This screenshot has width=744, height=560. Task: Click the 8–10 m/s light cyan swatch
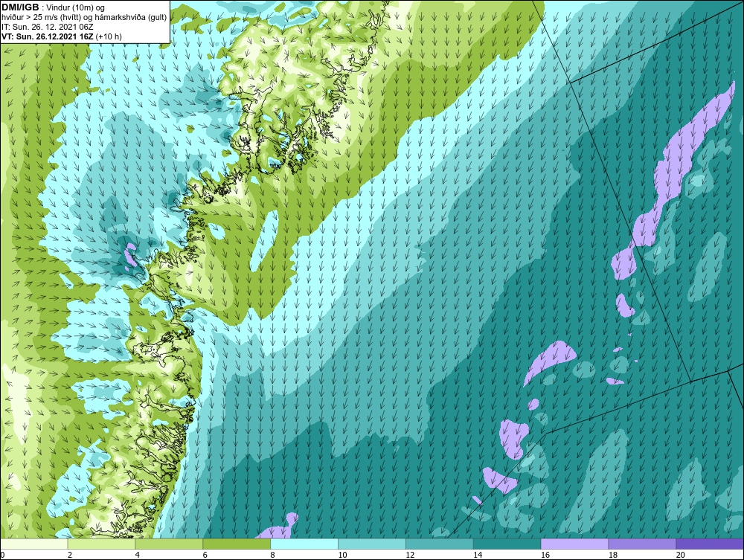point(304,544)
